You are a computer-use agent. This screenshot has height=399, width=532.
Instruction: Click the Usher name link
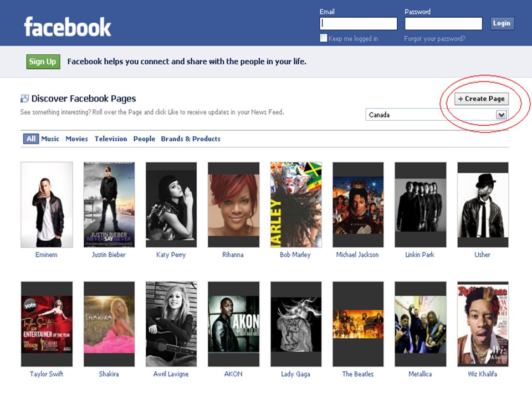pos(483,255)
